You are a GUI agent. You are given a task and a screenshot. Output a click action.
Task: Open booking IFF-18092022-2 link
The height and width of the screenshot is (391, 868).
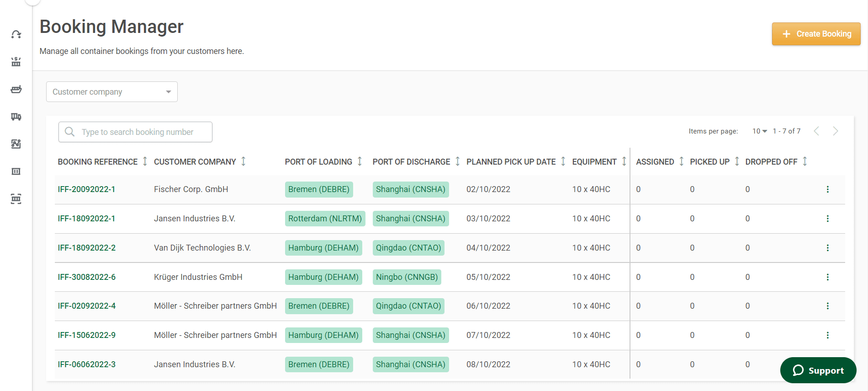pos(87,248)
